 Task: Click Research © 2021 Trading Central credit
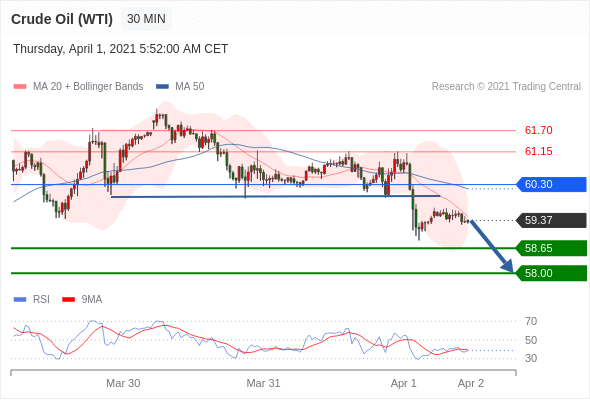506,87
